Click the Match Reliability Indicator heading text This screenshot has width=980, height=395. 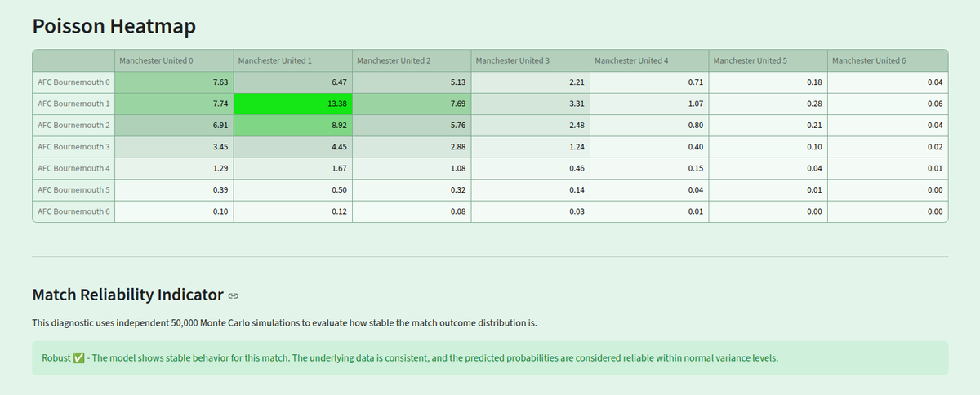coord(127,295)
